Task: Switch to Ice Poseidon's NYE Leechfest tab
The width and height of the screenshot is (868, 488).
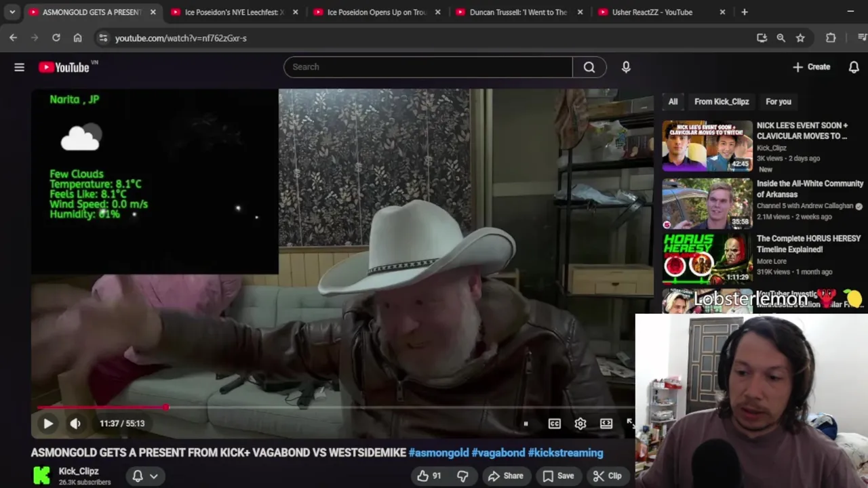Action: pyautogui.click(x=235, y=12)
